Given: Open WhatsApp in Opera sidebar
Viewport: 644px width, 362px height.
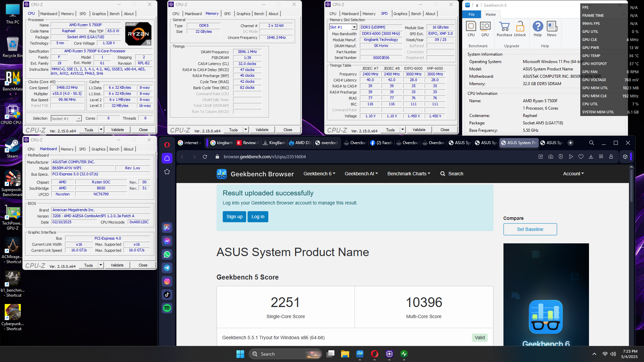Looking at the screenshot, I should click(x=167, y=254).
